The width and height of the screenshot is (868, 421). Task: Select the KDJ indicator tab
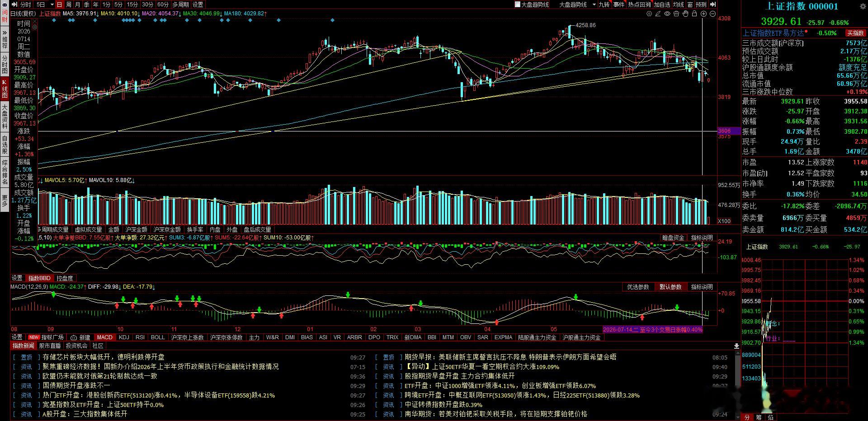coord(124,337)
